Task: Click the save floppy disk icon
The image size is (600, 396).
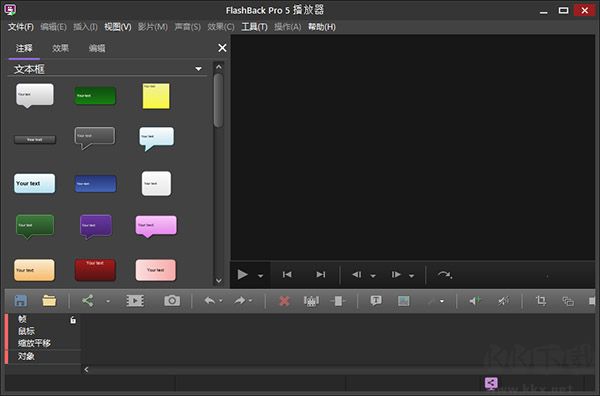Action: pos(20,301)
